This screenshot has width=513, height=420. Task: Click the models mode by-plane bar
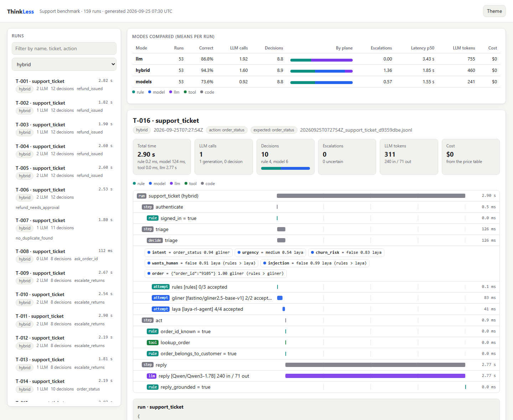[x=321, y=83]
